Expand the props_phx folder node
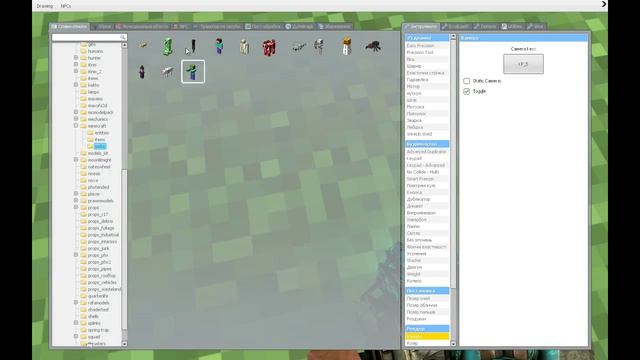This screenshot has height=360, width=640. coord(76,255)
